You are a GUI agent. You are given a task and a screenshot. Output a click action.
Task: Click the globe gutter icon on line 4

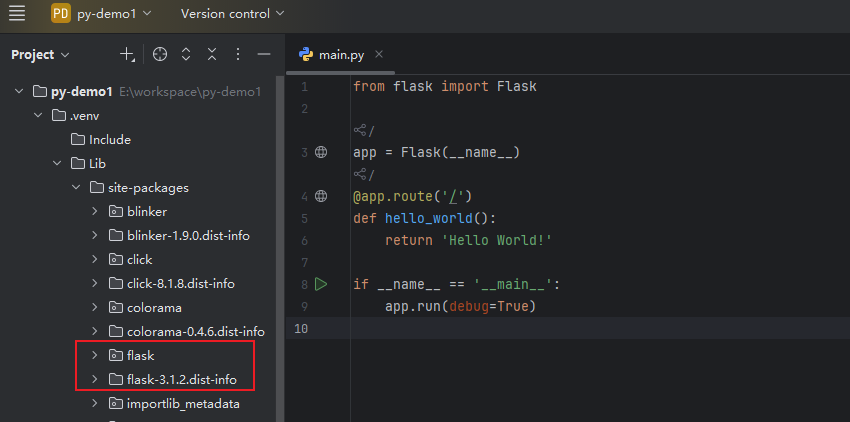(321, 196)
